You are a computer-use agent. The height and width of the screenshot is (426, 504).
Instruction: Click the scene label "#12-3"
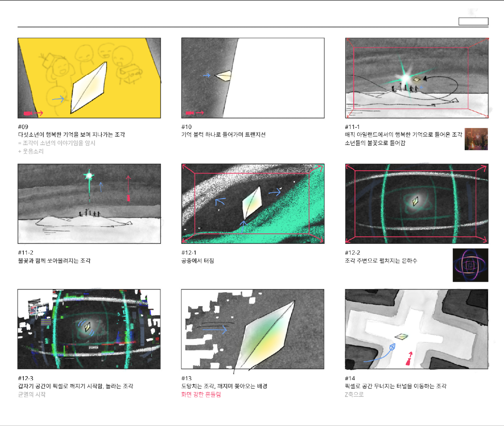pos(26,378)
